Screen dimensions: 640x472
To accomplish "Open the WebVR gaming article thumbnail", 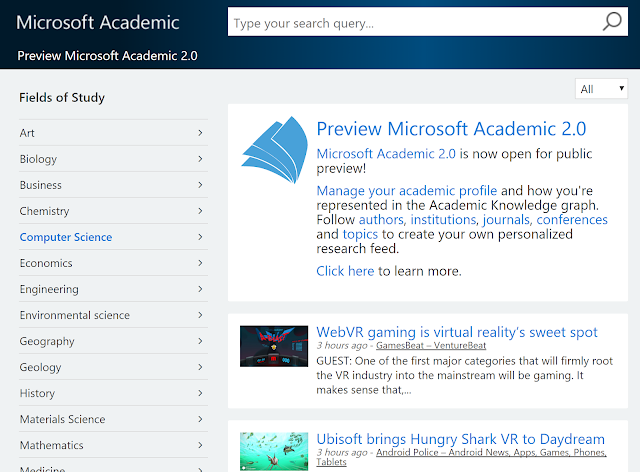I will click(x=274, y=346).
